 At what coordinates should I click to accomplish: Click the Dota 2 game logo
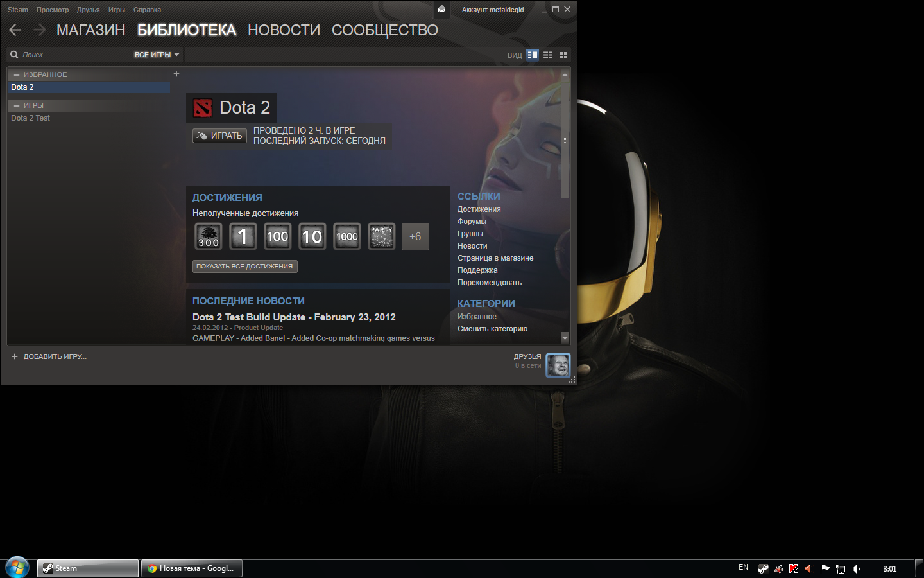coord(203,108)
